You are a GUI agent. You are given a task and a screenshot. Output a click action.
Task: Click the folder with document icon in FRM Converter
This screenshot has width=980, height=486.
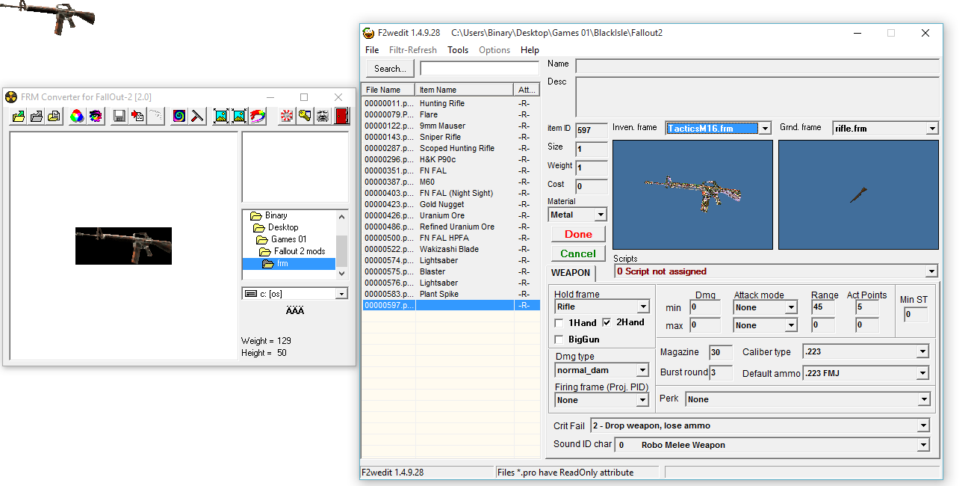[x=54, y=116]
